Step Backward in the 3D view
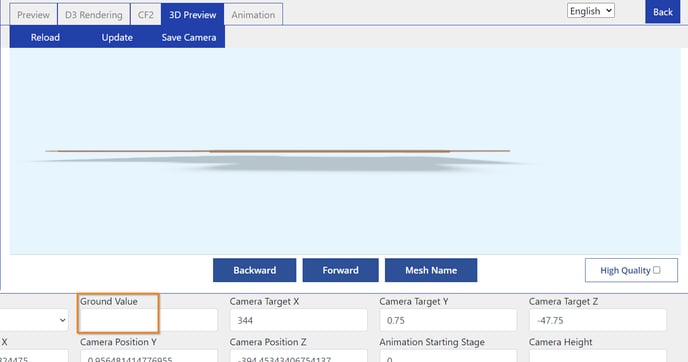 pos(254,270)
